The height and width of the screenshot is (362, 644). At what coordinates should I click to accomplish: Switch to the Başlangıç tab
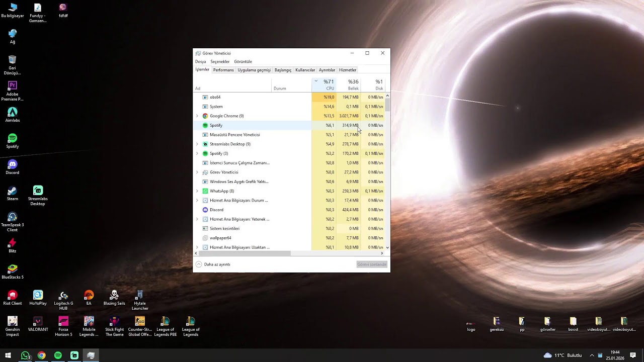coord(283,70)
